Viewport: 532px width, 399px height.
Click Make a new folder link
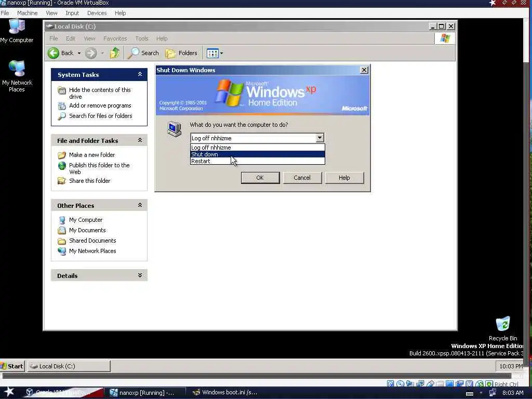tap(92, 155)
